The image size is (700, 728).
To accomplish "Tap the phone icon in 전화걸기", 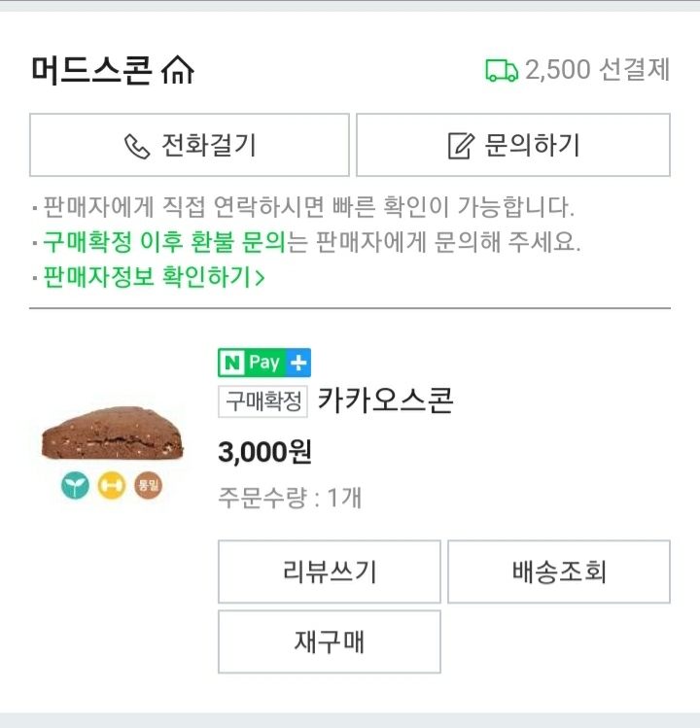I will pos(137,146).
